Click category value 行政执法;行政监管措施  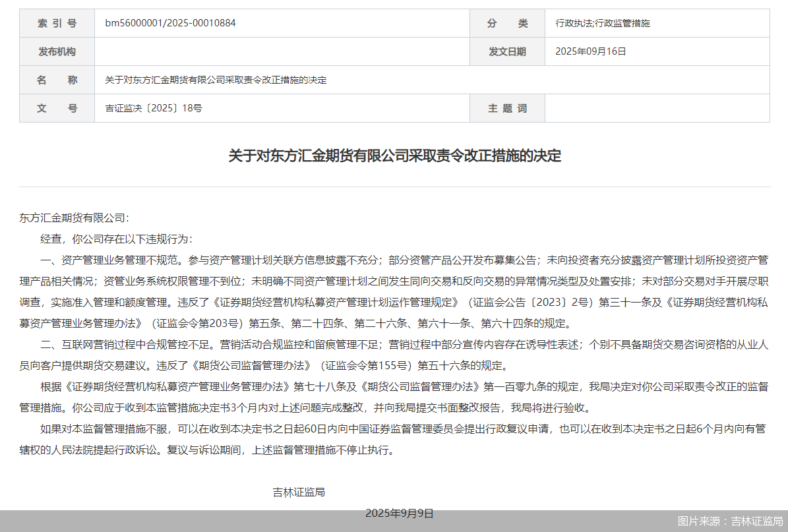(603, 23)
